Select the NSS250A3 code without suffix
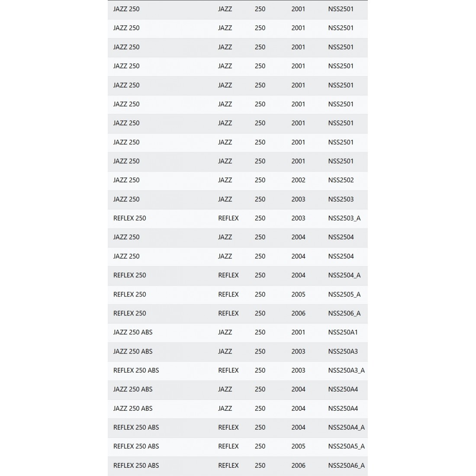 point(343,351)
